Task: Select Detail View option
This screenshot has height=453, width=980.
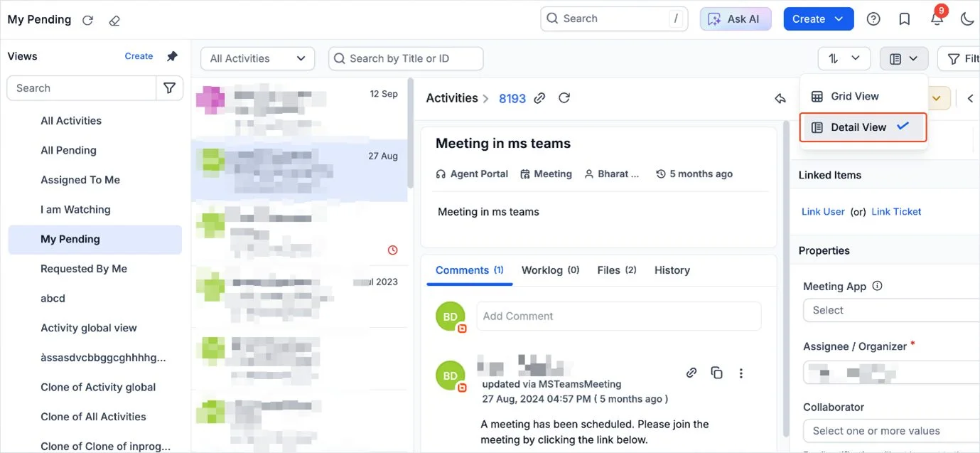Action: coord(863,127)
